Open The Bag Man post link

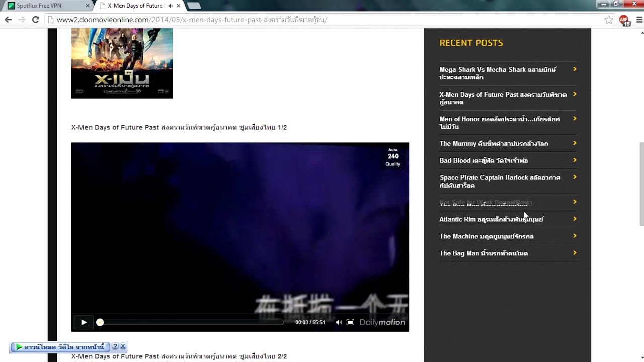pyautogui.click(x=484, y=253)
